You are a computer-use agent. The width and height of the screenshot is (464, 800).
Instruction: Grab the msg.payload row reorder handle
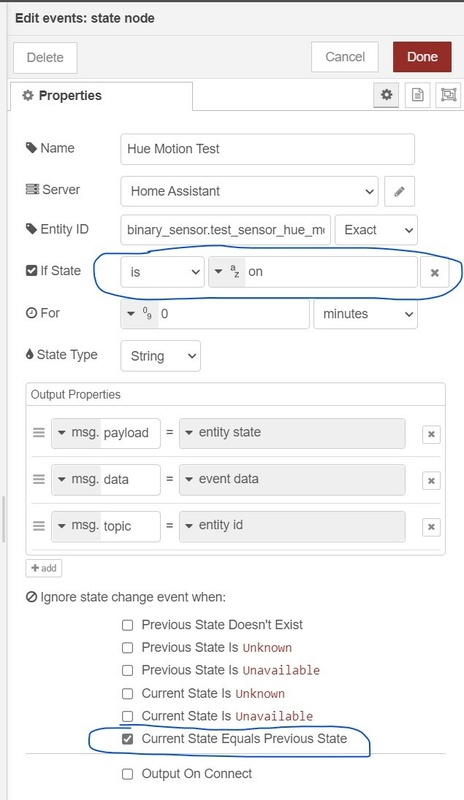click(39, 433)
